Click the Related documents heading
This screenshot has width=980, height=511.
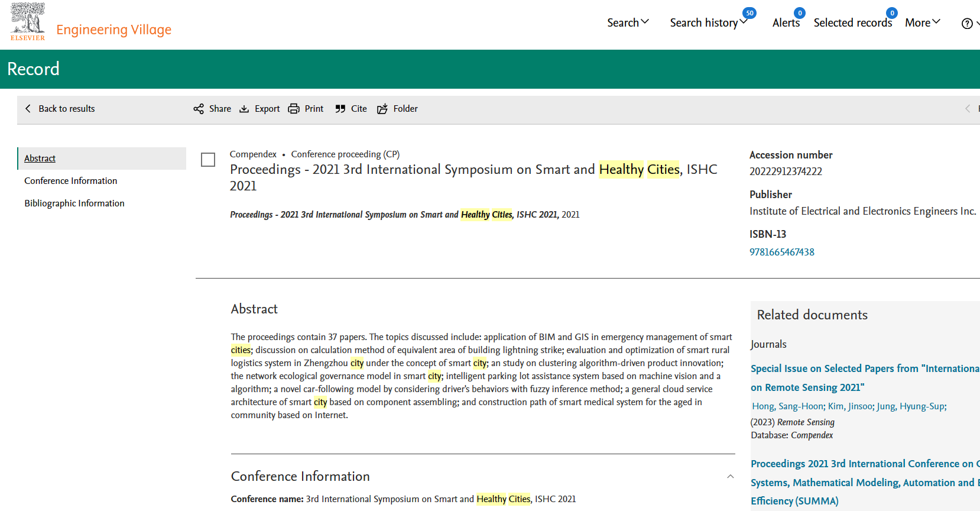(x=812, y=315)
